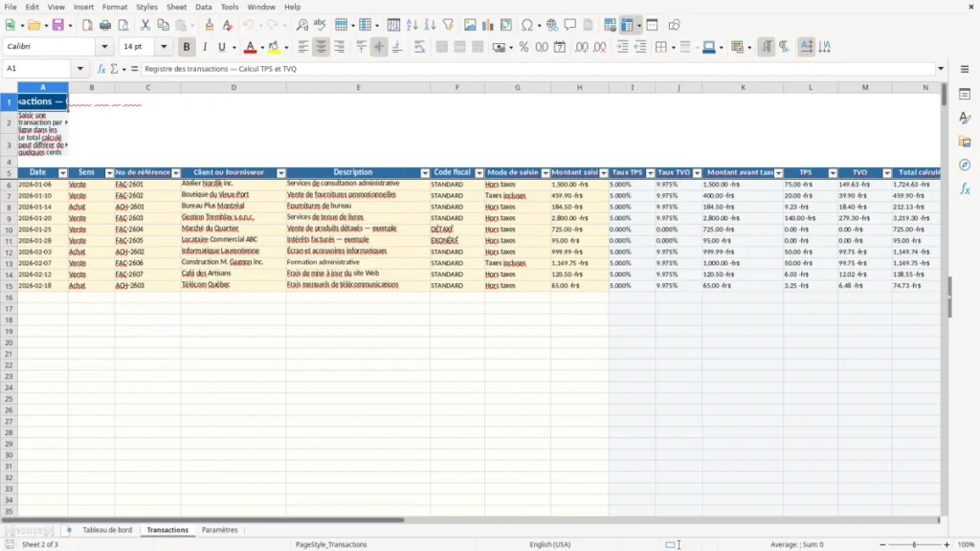
Task: Open the Sheet menu
Action: pyautogui.click(x=176, y=7)
